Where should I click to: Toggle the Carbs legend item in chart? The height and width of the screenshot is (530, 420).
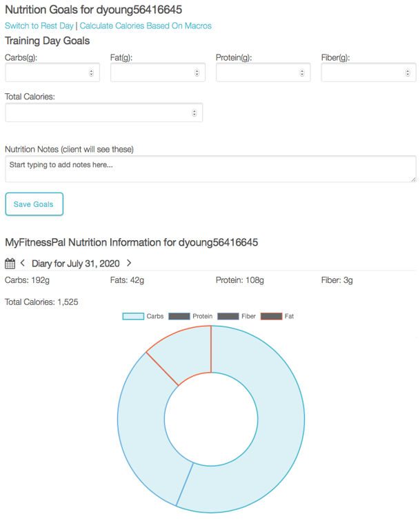tap(143, 316)
